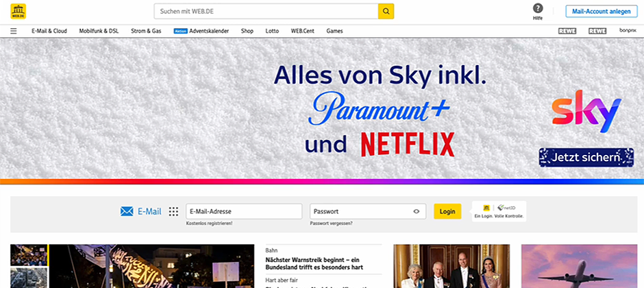Open E-Mail & Cloud menu
Viewport: 644px width, 288px height.
point(49,31)
